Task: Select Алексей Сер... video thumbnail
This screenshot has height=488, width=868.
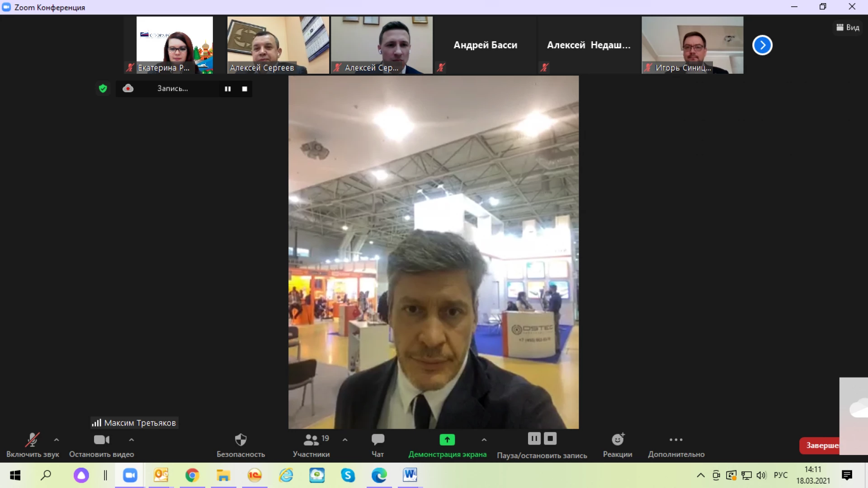Action: (x=382, y=45)
